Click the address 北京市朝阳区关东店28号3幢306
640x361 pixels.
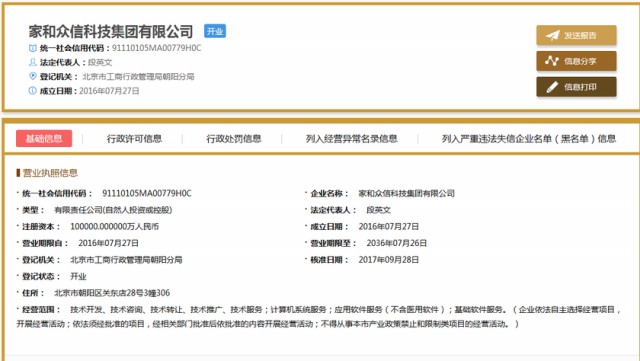coord(112,293)
